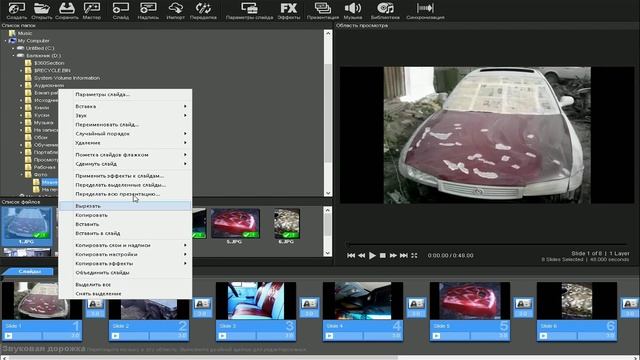This screenshot has width=640, height=360.
Task: Choose Вставить в слайд menu entry
Action: tap(125, 233)
